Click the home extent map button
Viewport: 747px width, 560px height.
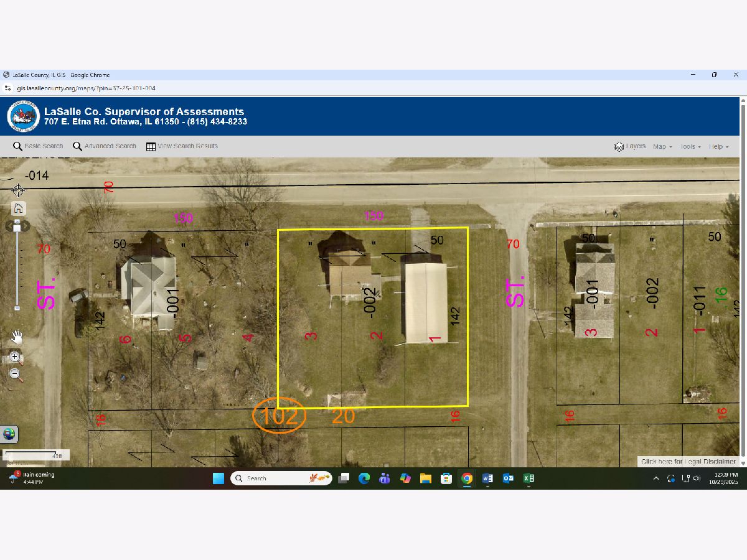[x=18, y=208]
